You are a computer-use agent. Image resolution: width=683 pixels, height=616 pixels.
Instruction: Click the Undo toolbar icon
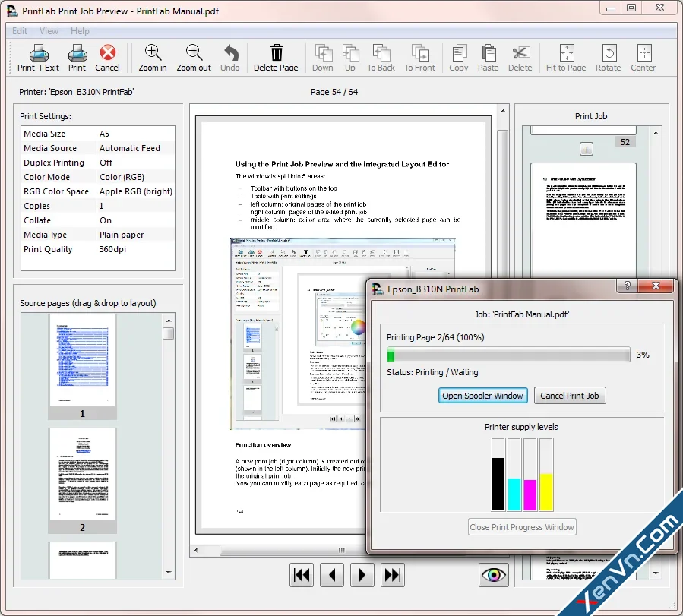(230, 58)
